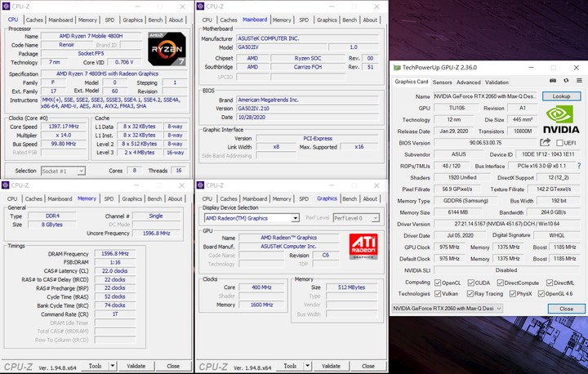The height and width of the screenshot is (374, 588).
Task: Open the About tab in the CPU-Z window showing Display Device Selection
Action: 370,198
